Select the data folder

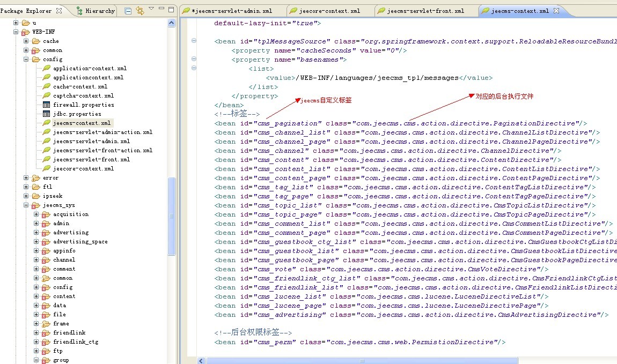tap(60, 306)
